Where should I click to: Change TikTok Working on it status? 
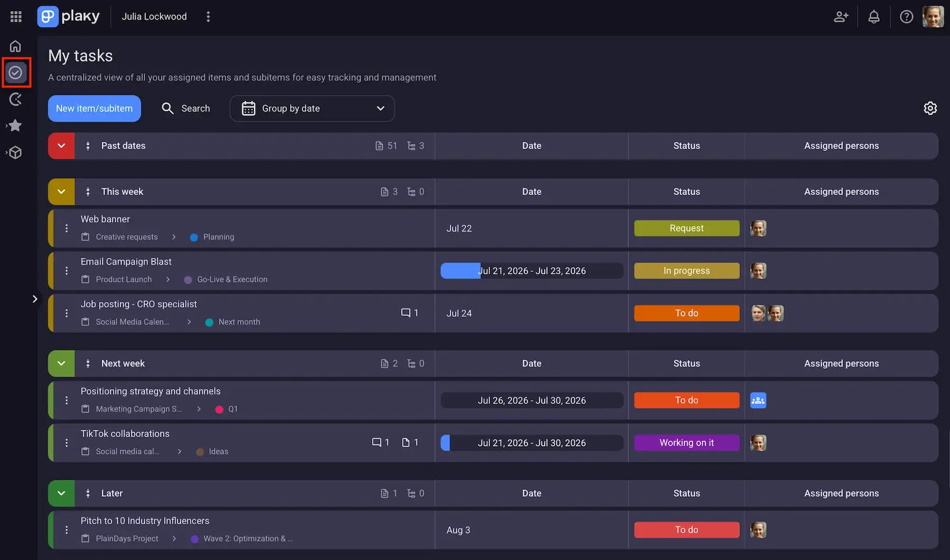point(687,443)
